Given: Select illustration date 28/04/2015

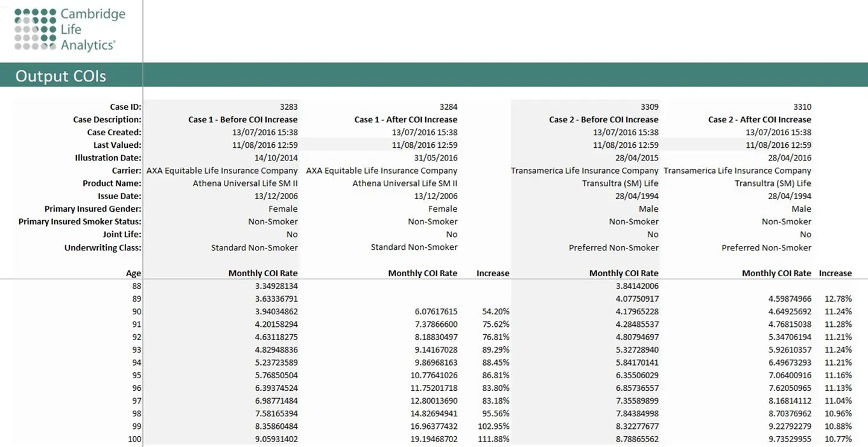Looking at the screenshot, I should 637,157.
